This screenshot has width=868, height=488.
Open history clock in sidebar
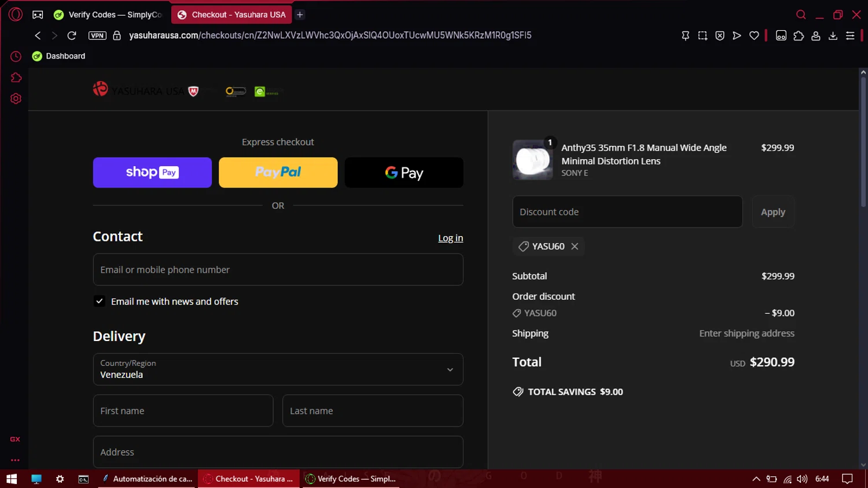click(16, 56)
